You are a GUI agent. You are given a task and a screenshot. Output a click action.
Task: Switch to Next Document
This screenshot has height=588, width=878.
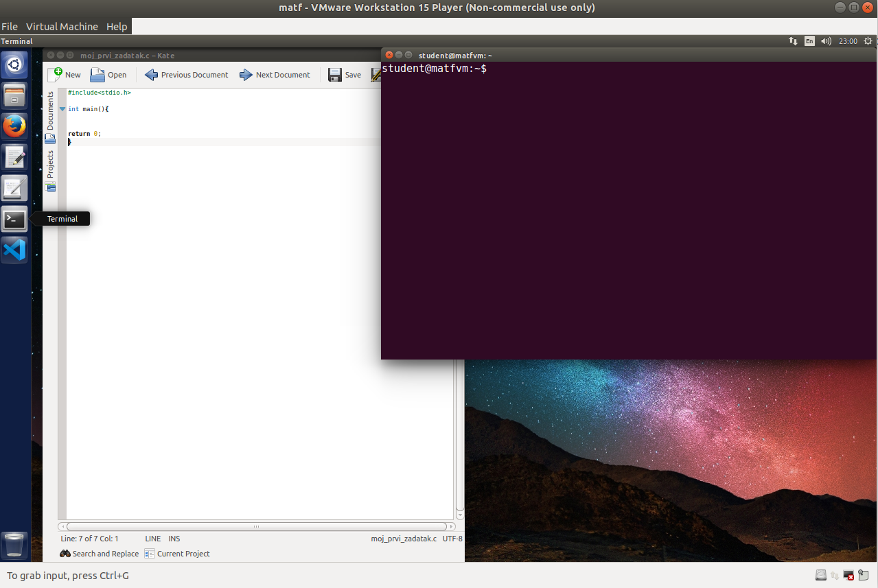tap(275, 75)
